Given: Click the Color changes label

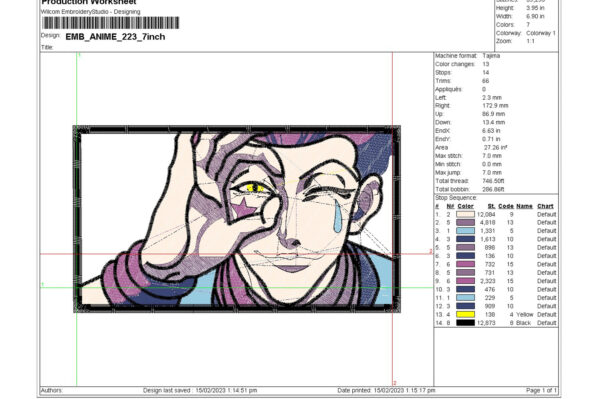Looking at the screenshot, I should 455,64.
